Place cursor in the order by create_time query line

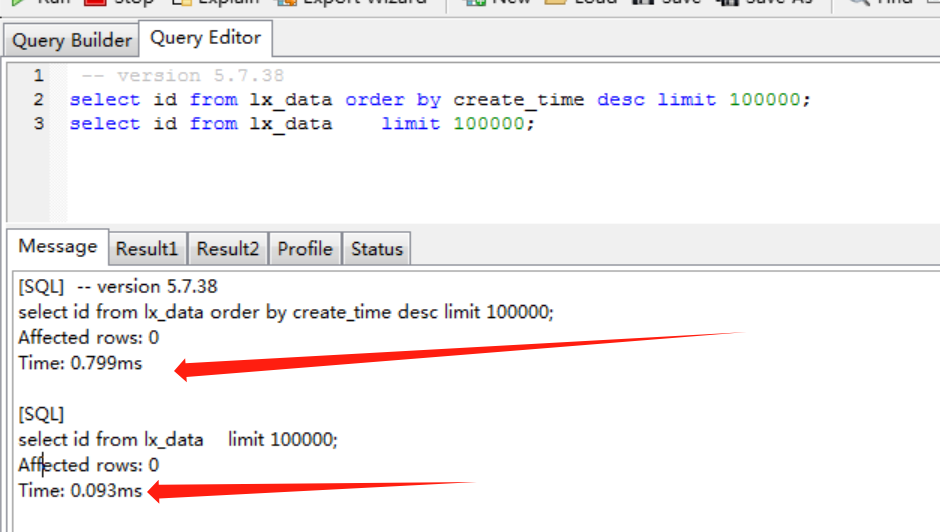[440, 100]
